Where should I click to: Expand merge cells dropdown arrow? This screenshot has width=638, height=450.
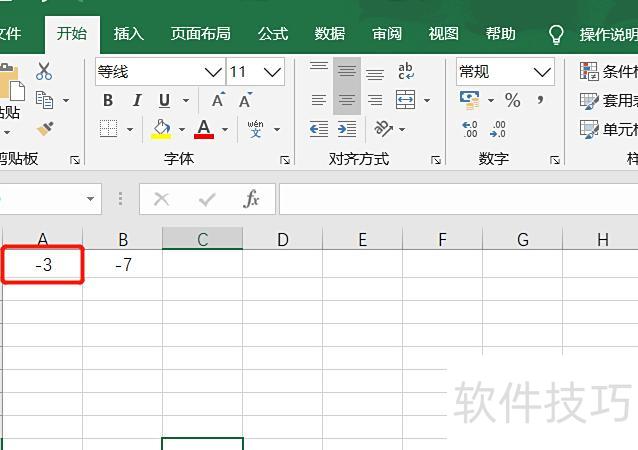tap(427, 100)
